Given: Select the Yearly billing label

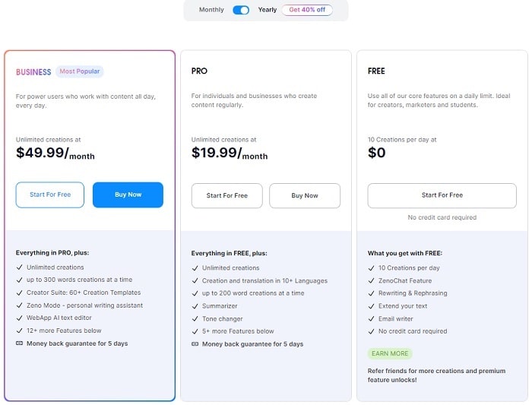Looking at the screenshot, I should (268, 10).
